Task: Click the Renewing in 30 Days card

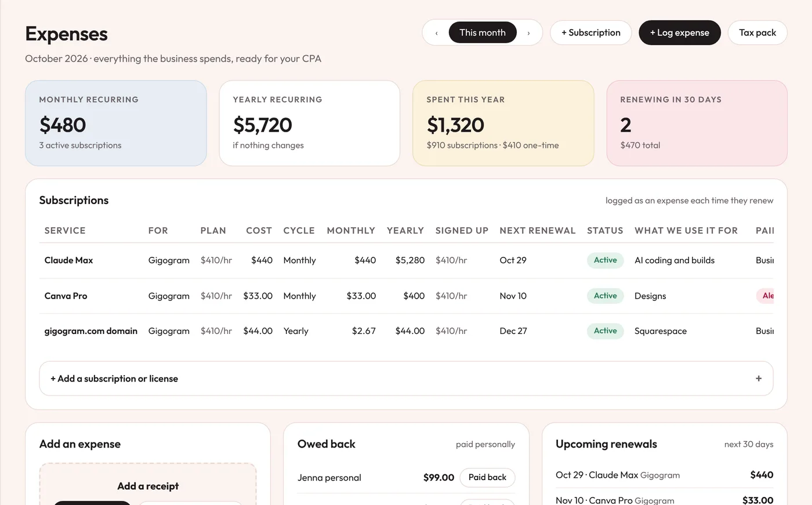Action: pyautogui.click(x=697, y=123)
